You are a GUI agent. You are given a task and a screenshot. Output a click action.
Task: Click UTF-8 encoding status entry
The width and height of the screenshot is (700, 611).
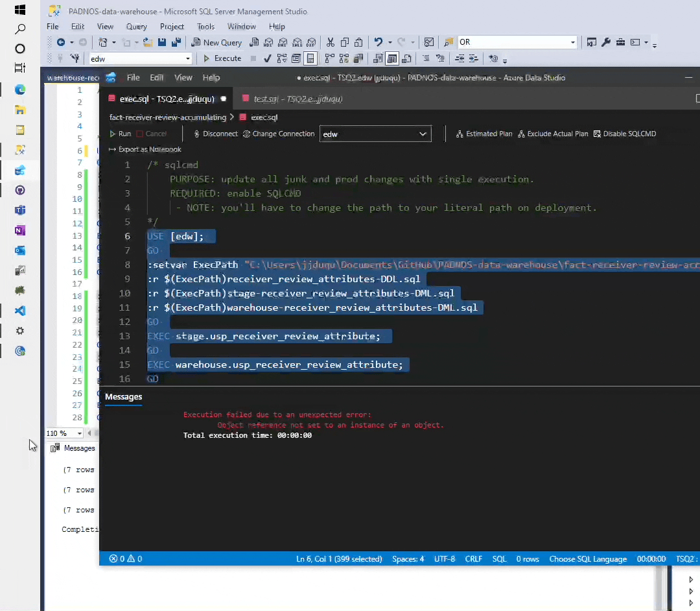pos(445,558)
